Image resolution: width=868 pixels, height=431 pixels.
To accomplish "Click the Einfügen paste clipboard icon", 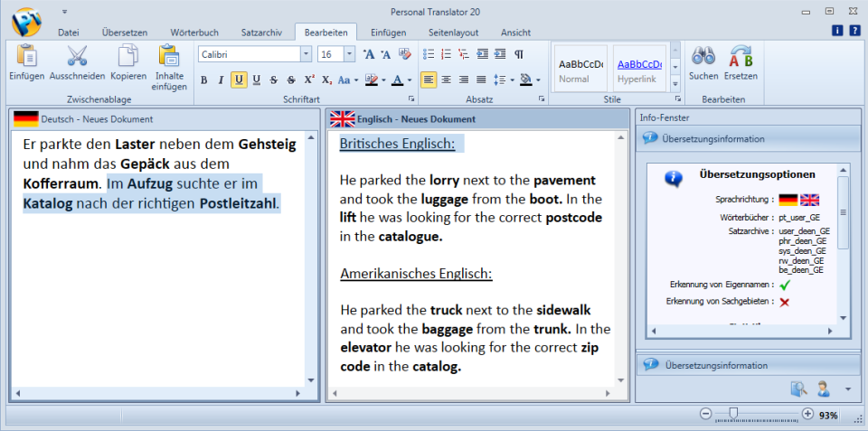I will 26,55.
